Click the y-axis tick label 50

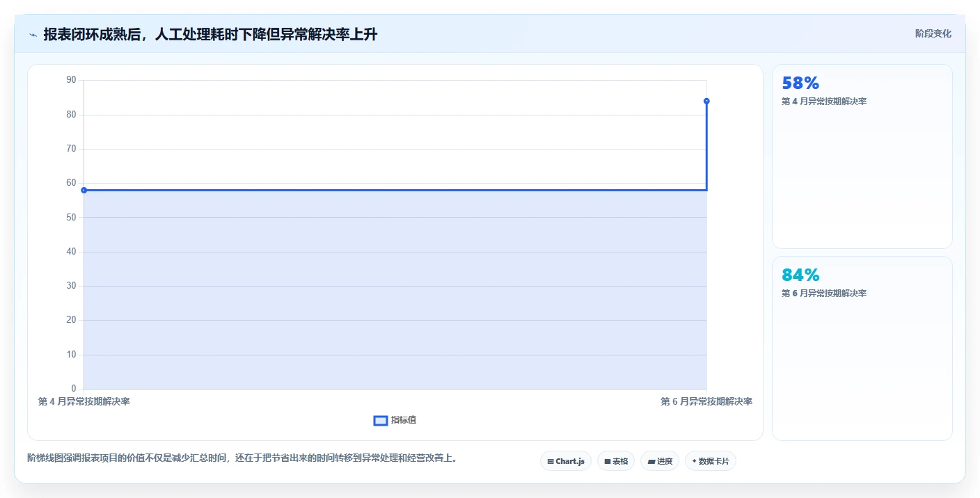71,217
